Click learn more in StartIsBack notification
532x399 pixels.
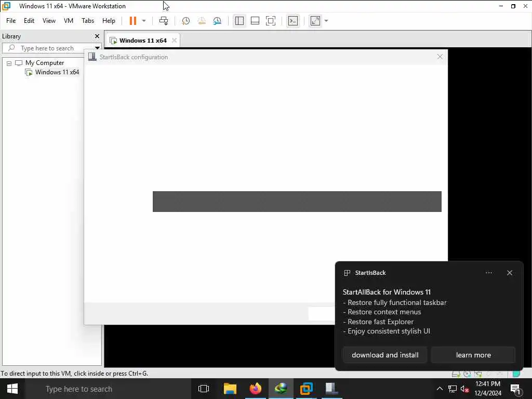[x=473, y=355]
